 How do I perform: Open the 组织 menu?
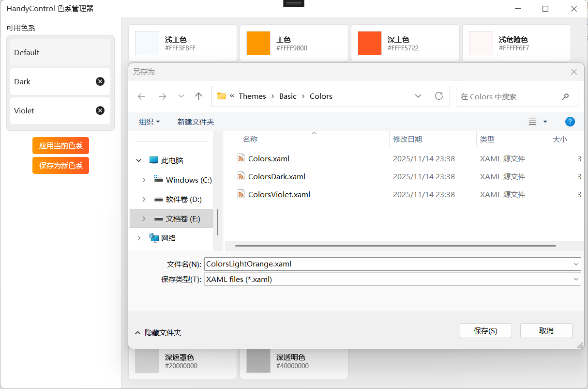(x=150, y=122)
